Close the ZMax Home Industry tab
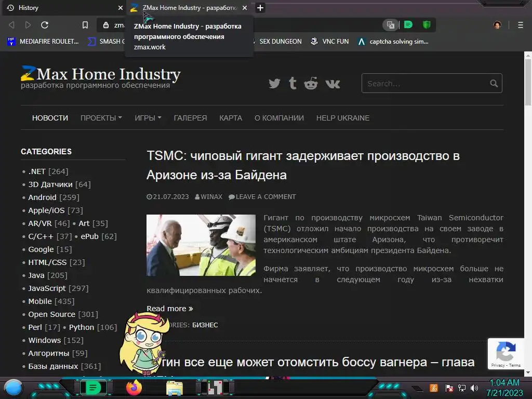This screenshot has width=532, height=399. (245, 8)
